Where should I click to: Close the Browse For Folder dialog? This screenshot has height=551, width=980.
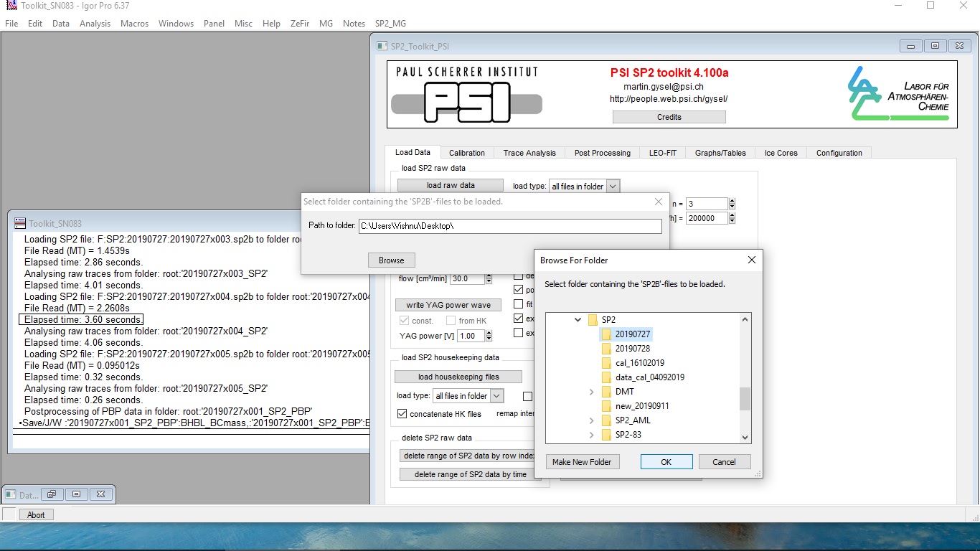[x=751, y=260]
